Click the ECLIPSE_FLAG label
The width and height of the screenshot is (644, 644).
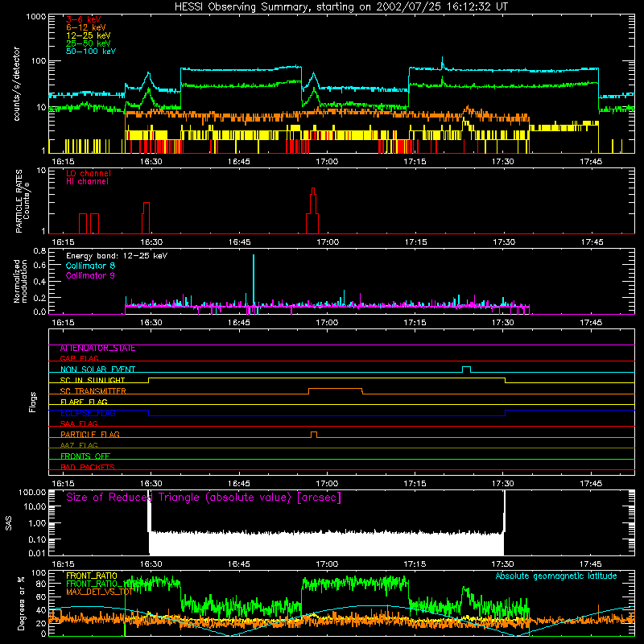(88, 413)
